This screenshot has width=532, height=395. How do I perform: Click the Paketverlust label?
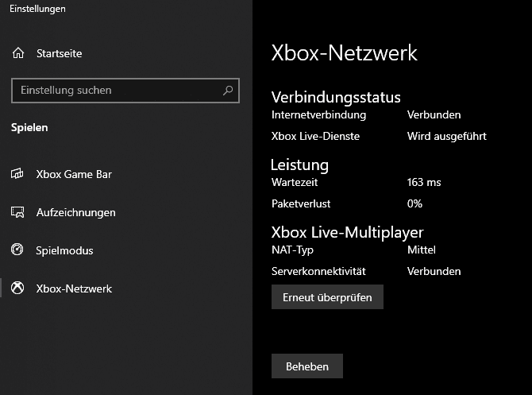click(x=301, y=203)
